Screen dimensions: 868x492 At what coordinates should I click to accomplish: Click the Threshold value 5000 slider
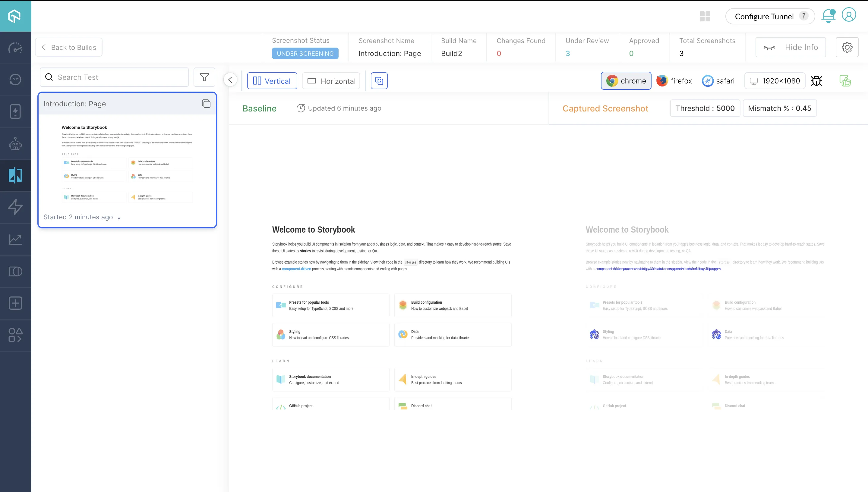(x=705, y=108)
